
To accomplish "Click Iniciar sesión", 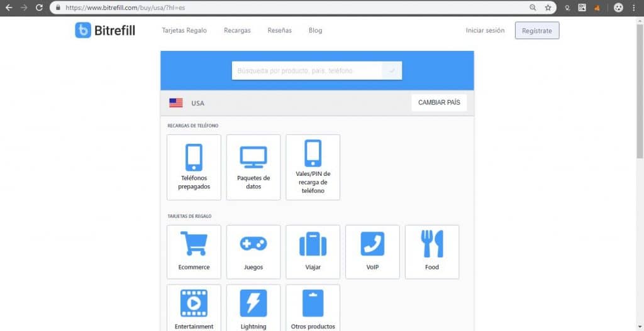I will point(485,30).
